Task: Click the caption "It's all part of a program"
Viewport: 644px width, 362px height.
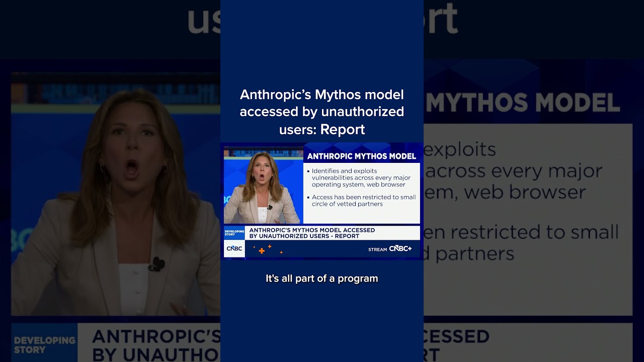Action: pos(322,279)
